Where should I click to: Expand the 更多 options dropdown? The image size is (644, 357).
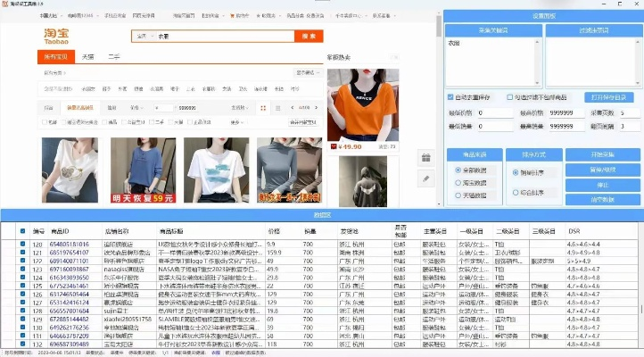[237, 122]
